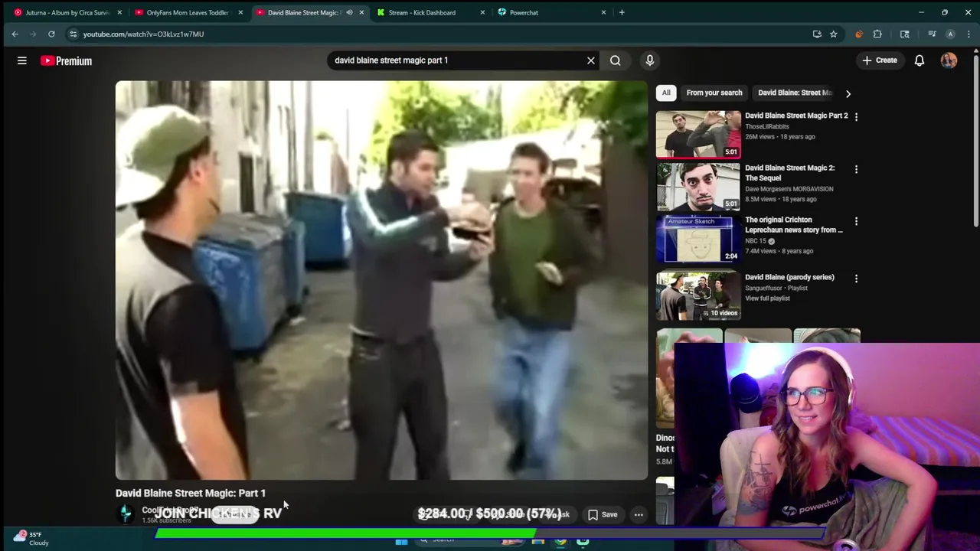The width and height of the screenshot is (980, 551).
Task: Show more filter chips with the arrow
Action: 848,93
